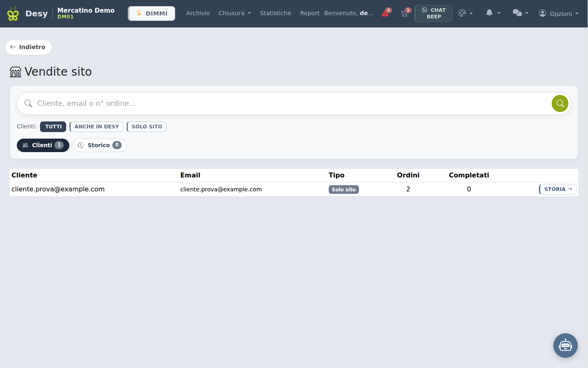Open the red warning alerts icon
The height and width of the screenshot is (368, 588).
(x=385, y=13)
